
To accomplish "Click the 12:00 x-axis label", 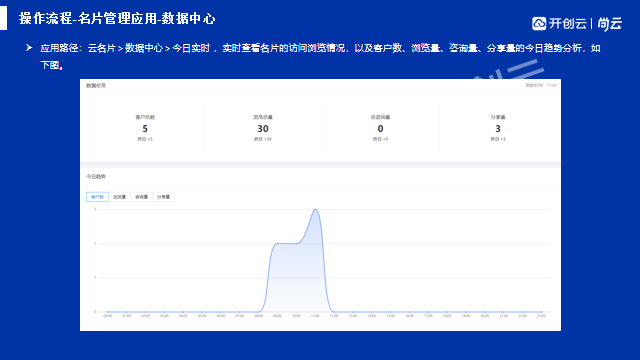I will 334,316.
